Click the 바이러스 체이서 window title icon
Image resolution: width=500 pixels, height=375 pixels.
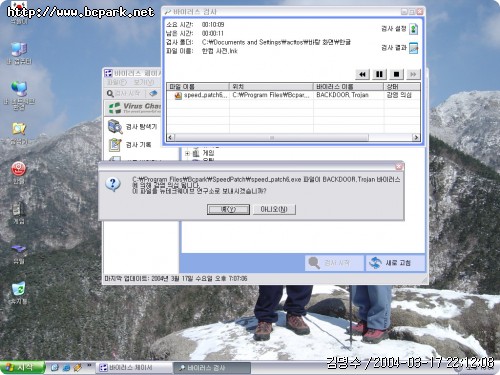tap(108, 73)
